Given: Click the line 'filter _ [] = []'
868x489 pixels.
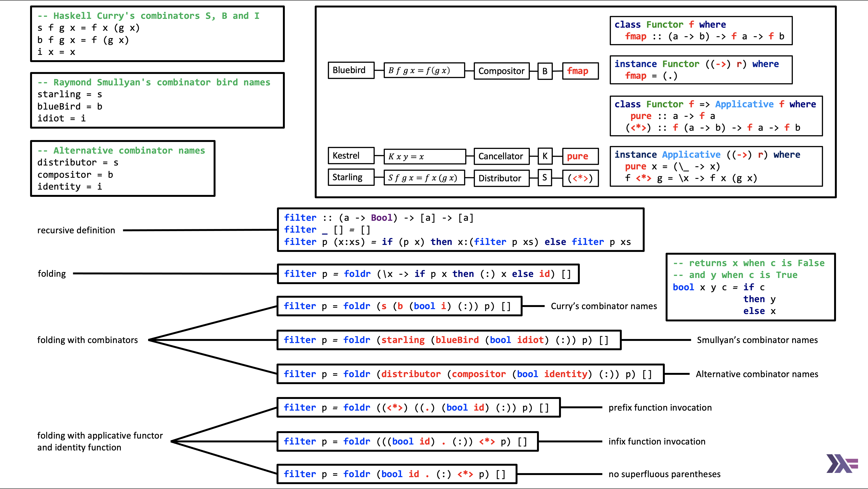Looking at the screenshot, I should [x=327, y=230].
